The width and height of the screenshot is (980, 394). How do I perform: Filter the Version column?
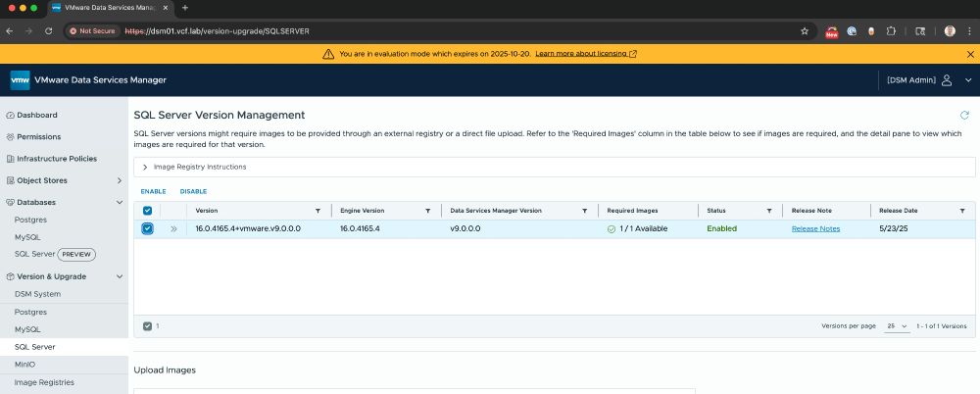tap(318, 211)
